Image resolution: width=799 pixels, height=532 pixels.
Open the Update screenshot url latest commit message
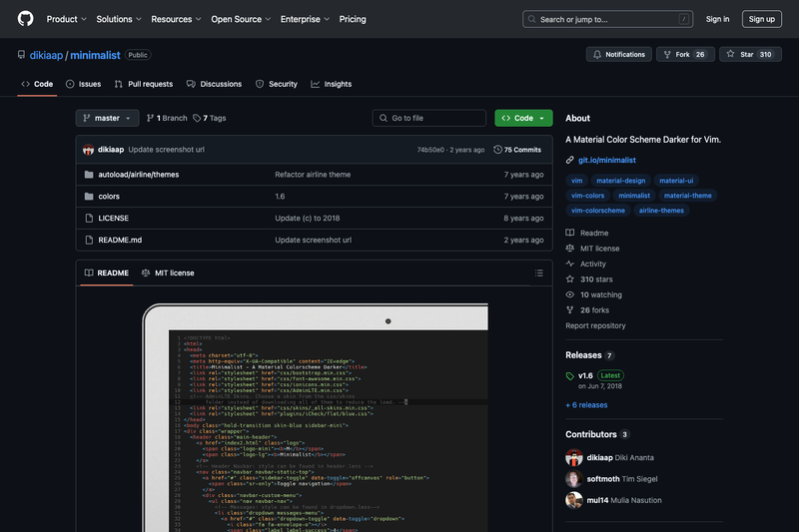tap(166, 150)
